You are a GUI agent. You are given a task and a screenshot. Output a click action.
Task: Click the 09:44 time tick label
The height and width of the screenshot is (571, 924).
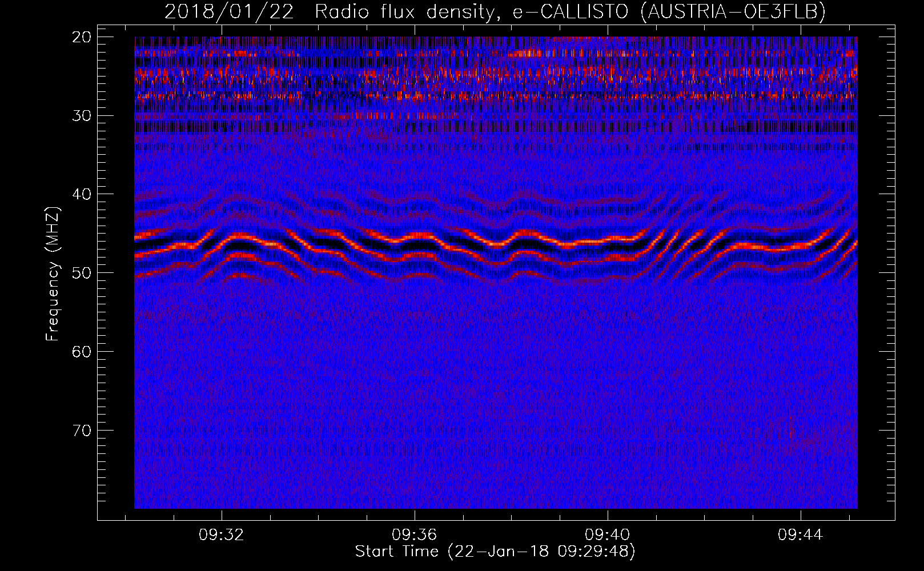(x=800, y=534)
